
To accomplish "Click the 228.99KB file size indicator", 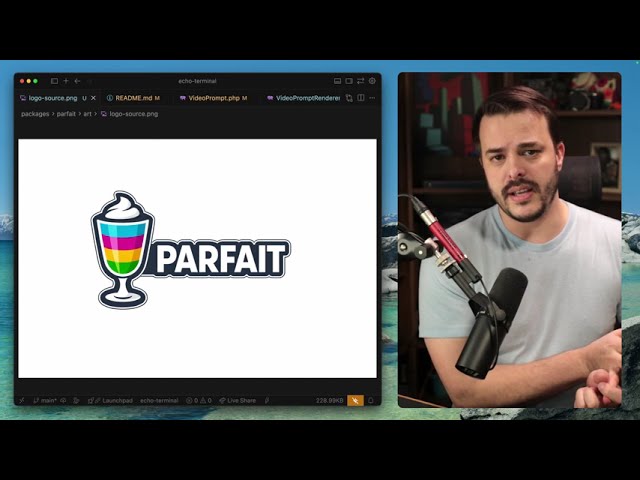I will pos(329,400).
